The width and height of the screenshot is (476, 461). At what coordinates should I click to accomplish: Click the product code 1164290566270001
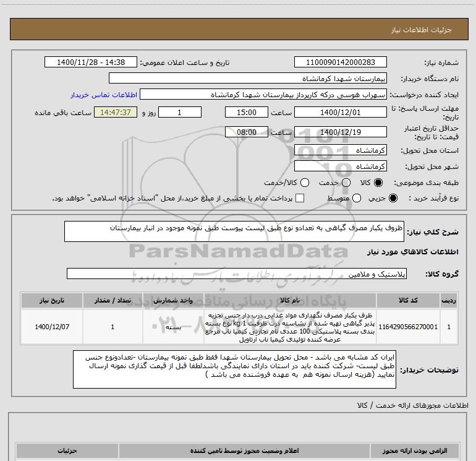408,327
